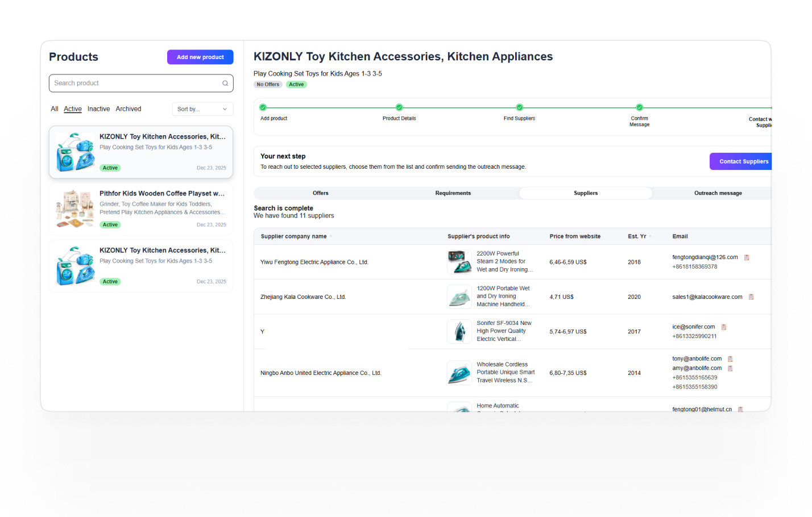Click Pithfor coffee playset thumbnail image
Image resolution: width=812 pixels, height=517 pixels.
tap(75, 209)
